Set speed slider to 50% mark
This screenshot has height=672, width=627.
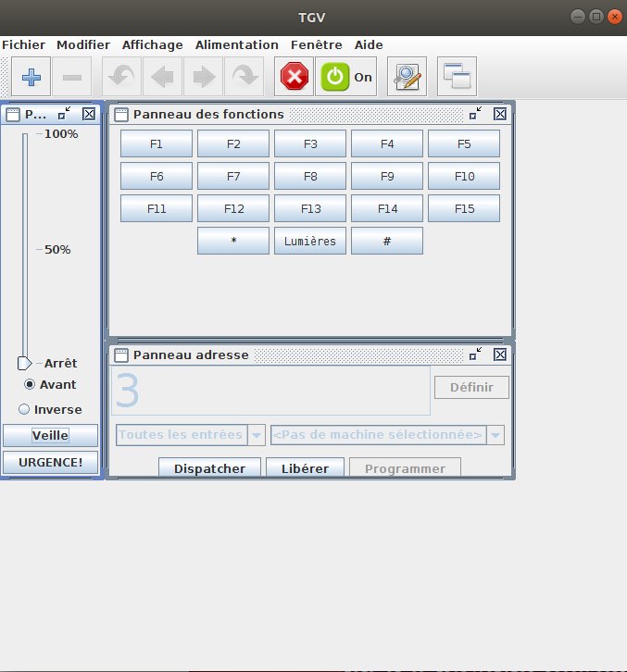[25, 249]
